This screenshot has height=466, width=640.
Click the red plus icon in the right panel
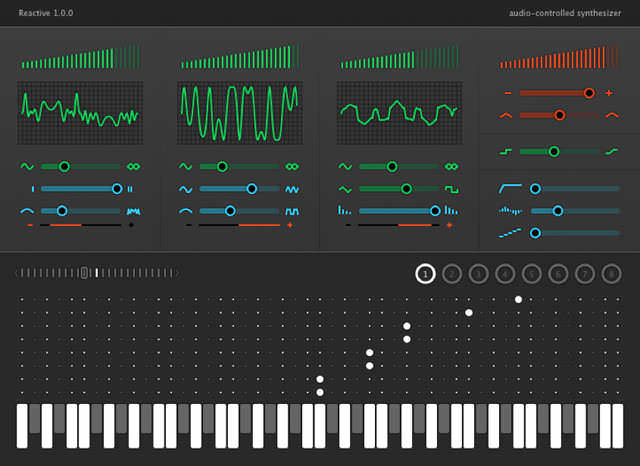(x=609, y=93)
